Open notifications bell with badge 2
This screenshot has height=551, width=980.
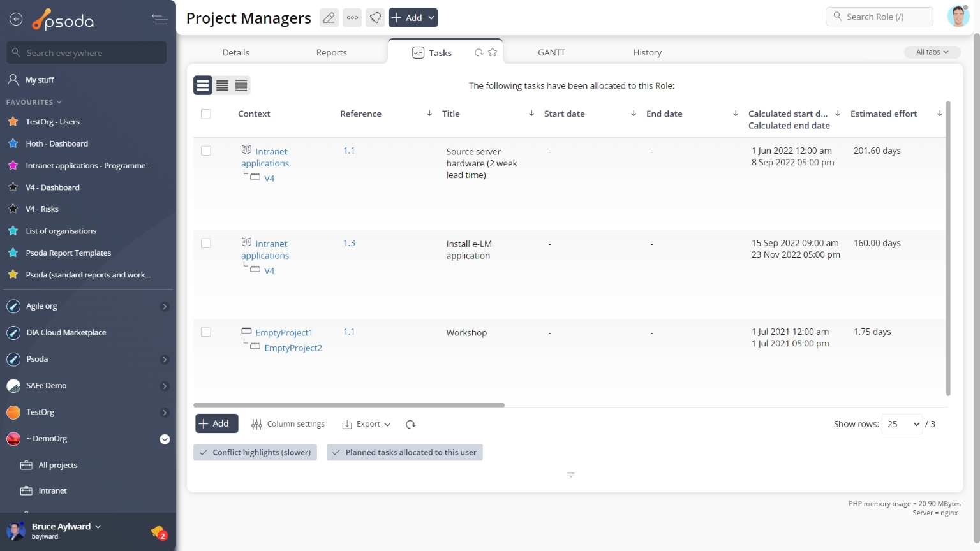[x=158, y=532]
